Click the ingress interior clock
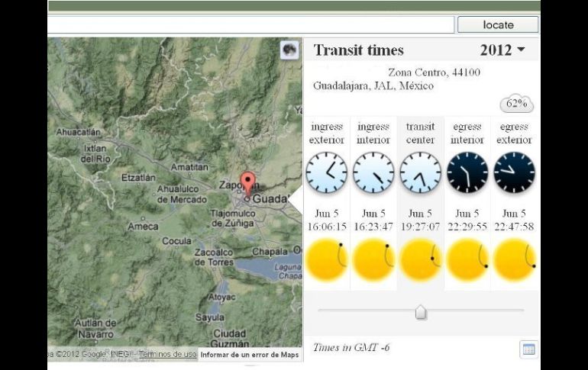The image size is (588, 370). [373, 172]
